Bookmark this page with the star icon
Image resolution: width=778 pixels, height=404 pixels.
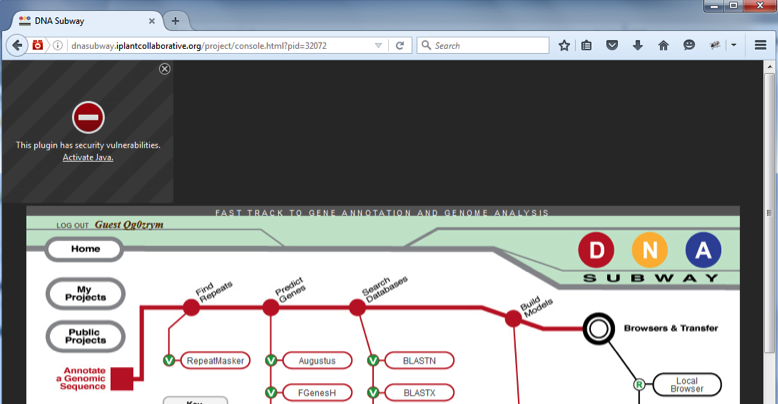point(564,46)
